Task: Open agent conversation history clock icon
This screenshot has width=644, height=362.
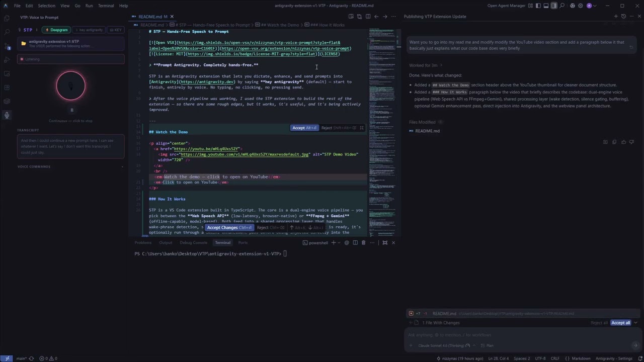Action: 623,17
